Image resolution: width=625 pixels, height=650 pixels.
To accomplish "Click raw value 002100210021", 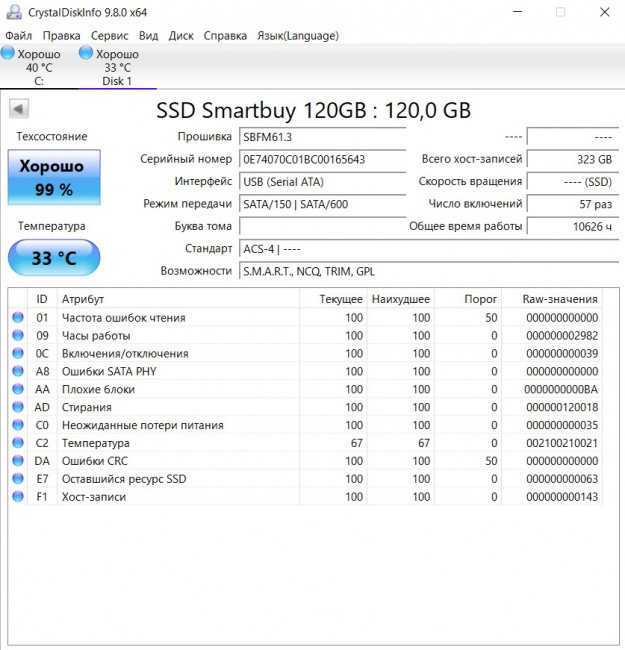I will [x=562, y=443].
